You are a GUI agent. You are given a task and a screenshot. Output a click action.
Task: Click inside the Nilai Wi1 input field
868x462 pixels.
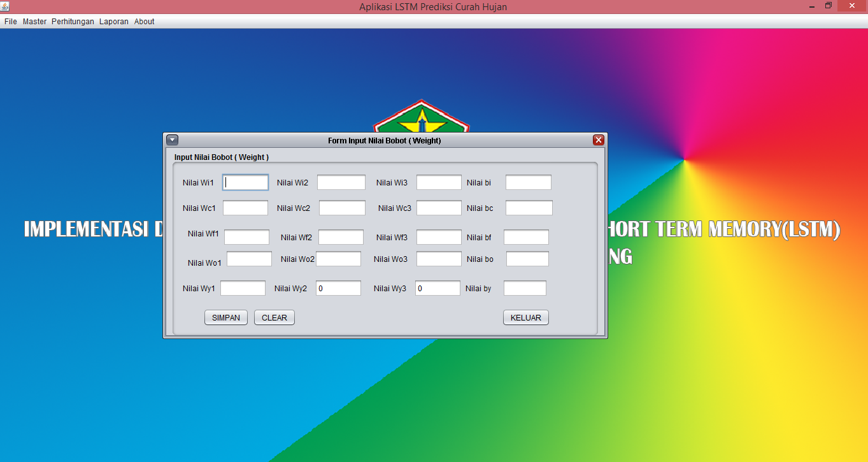pyautogui.click(x=245, y=182)
